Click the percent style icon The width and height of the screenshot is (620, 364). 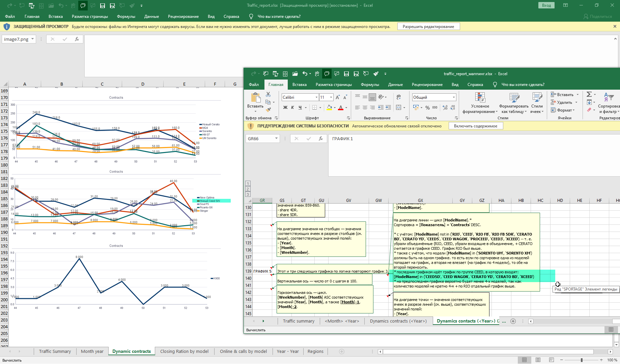pyautogui.click(x=427, y=108)
